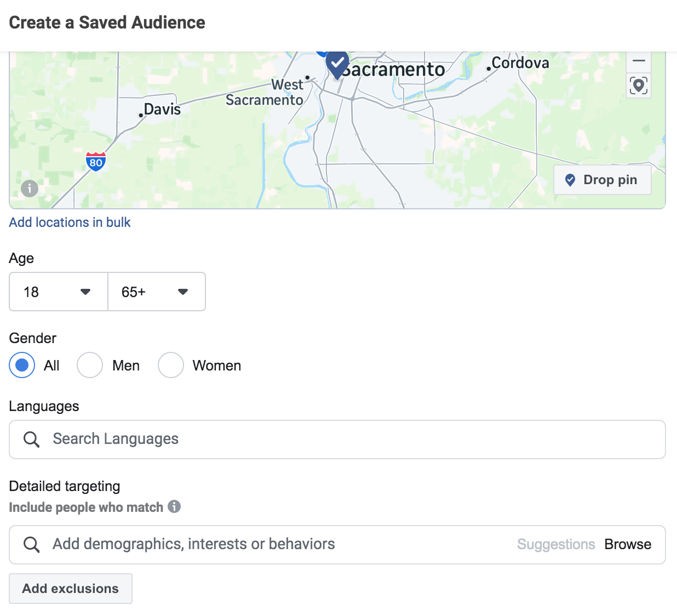Click the zoom out icon on the map
This screenshot has height=616, width=677.
pos(639,61)
